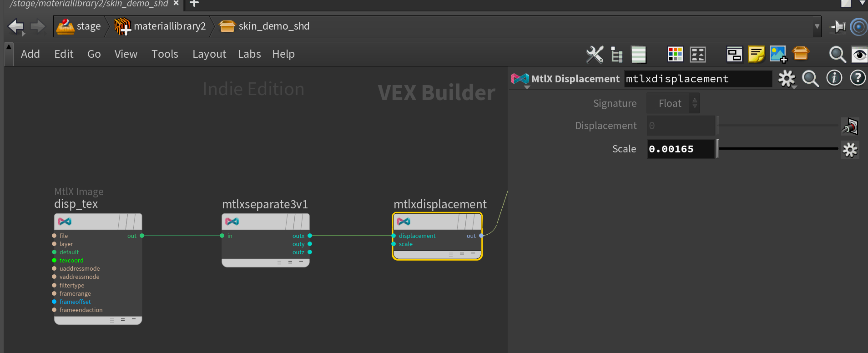Go back with the left arrow button
This screenshot has width=868, height=353.
point(16,26)
